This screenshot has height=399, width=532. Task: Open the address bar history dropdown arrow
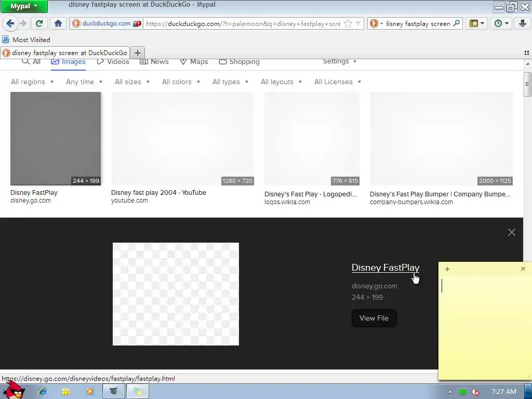pos(358,23)
